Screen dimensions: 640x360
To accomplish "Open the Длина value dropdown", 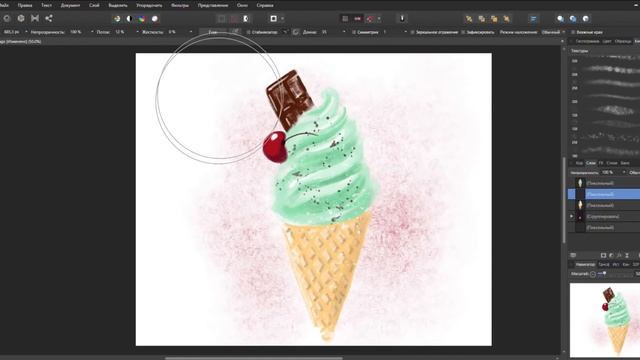I will pyautogui.click(x=344, y=32).
